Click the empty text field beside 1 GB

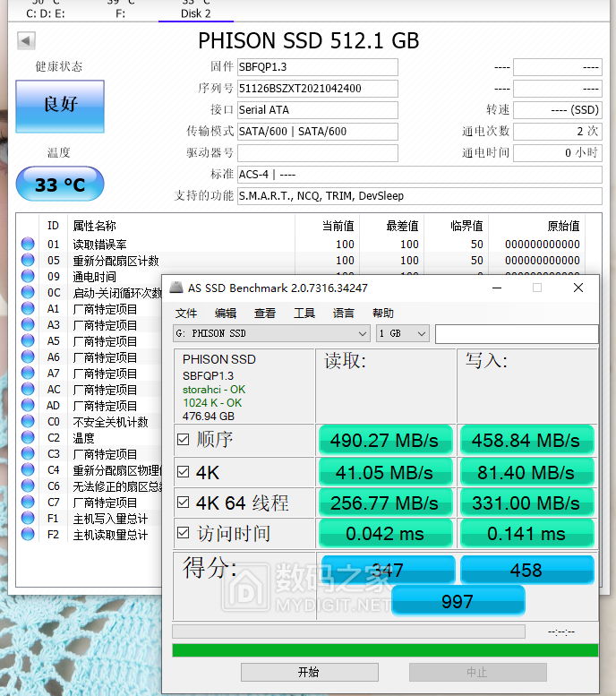[x=517, y=333]
